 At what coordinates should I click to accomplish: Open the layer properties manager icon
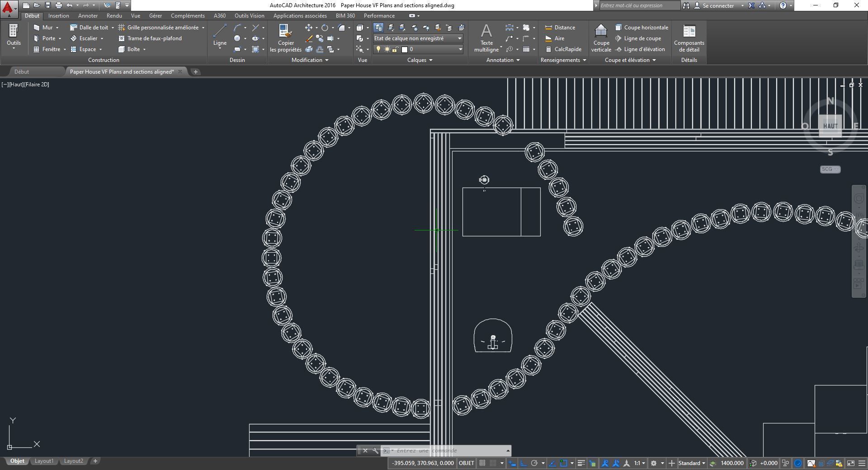tap(378, 28)
